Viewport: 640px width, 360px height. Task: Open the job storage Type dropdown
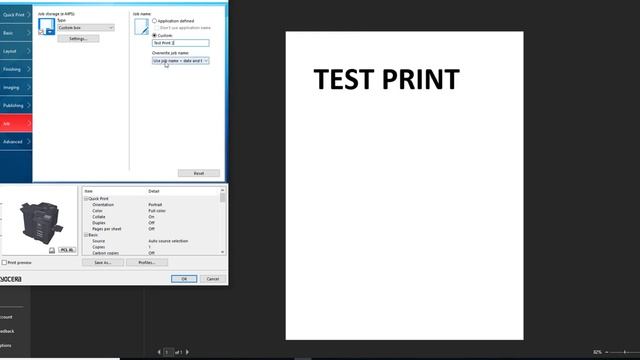click(86, 27)
